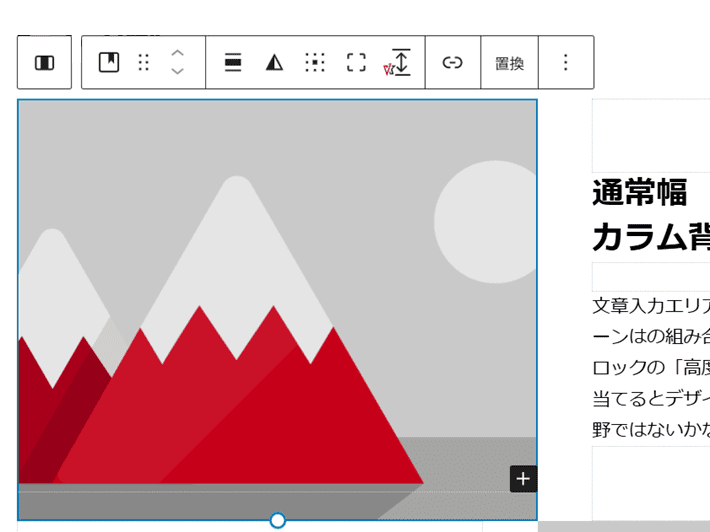Open the block alignment options
The height and width of the screenshot is (532, 710).
click(x=233, y=62)
